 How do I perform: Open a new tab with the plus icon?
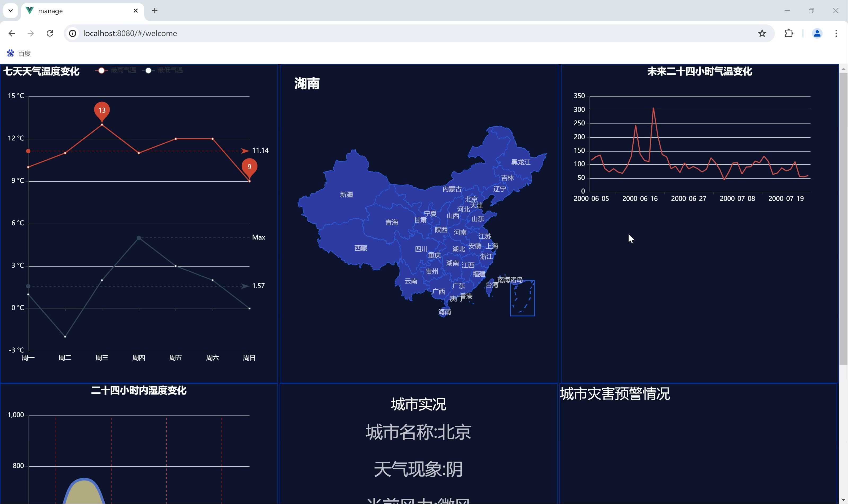(x=154, y=11)
